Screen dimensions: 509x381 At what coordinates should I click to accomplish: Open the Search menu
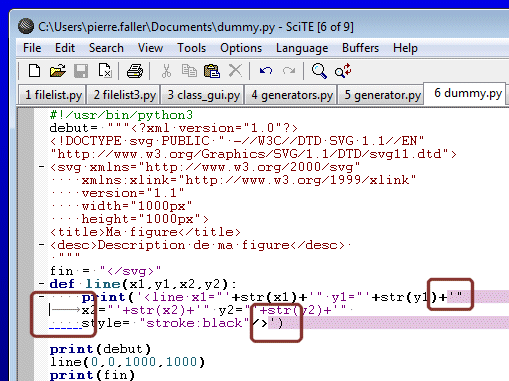(106, 48)
